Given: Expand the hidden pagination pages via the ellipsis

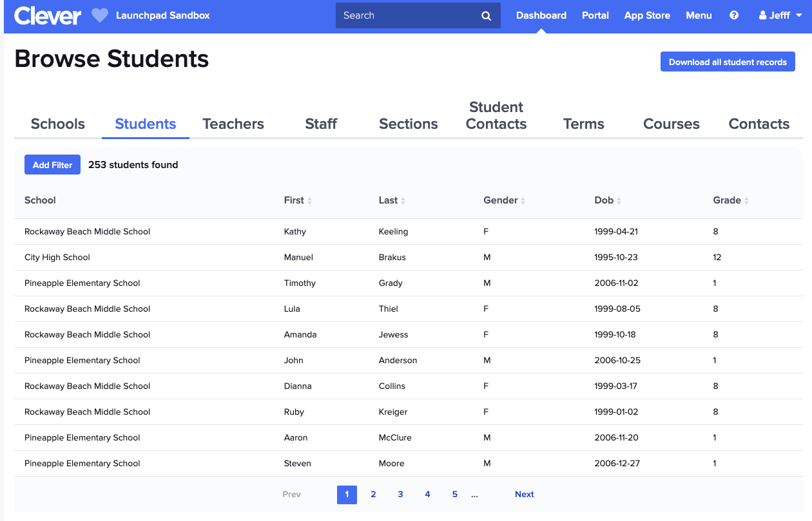Looking at the screenshot, I should click(475, 494).
